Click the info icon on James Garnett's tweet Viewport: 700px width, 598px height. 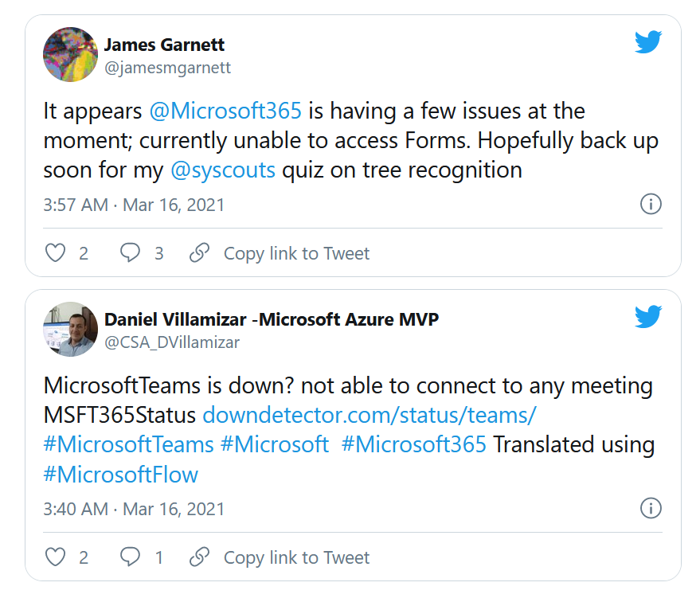[x=651, y=205]
